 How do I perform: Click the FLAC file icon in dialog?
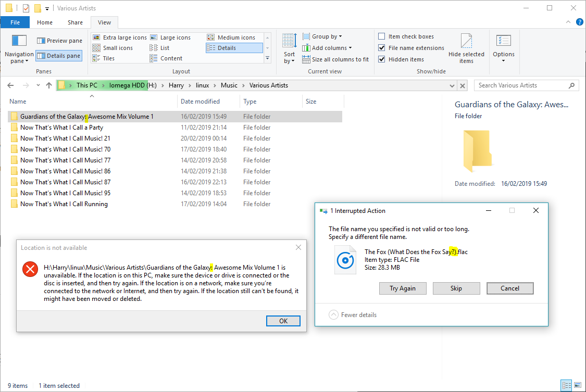click(345, 260)
